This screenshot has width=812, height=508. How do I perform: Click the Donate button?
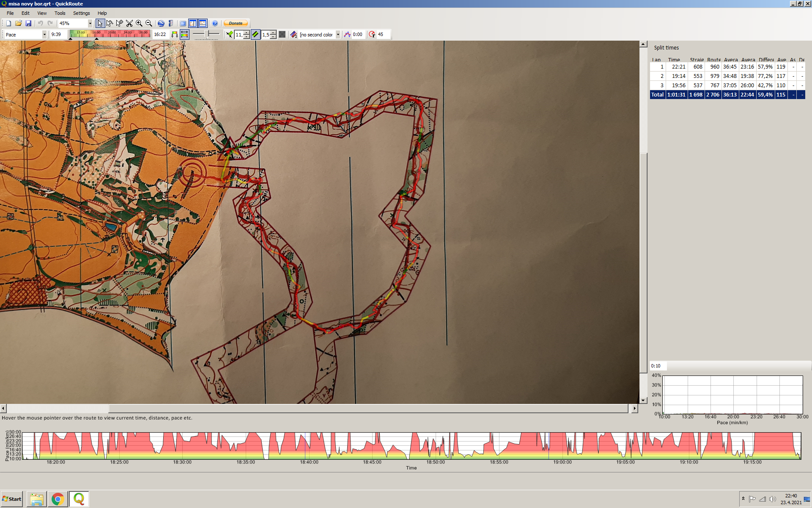(236, 23)
